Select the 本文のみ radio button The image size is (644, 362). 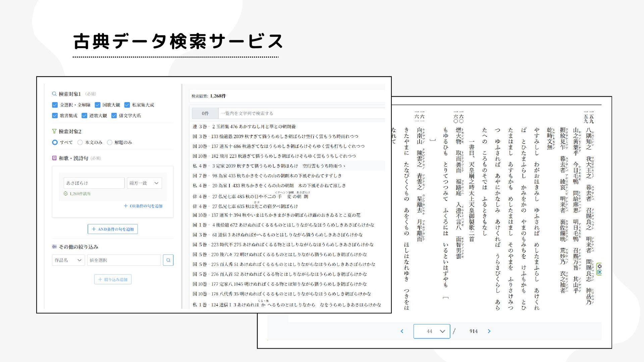(80, 142)
